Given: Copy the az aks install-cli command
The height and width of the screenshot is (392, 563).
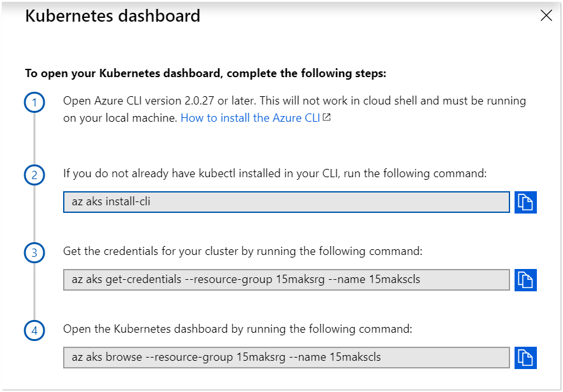Looking at the screenshot, I should 525,201.
